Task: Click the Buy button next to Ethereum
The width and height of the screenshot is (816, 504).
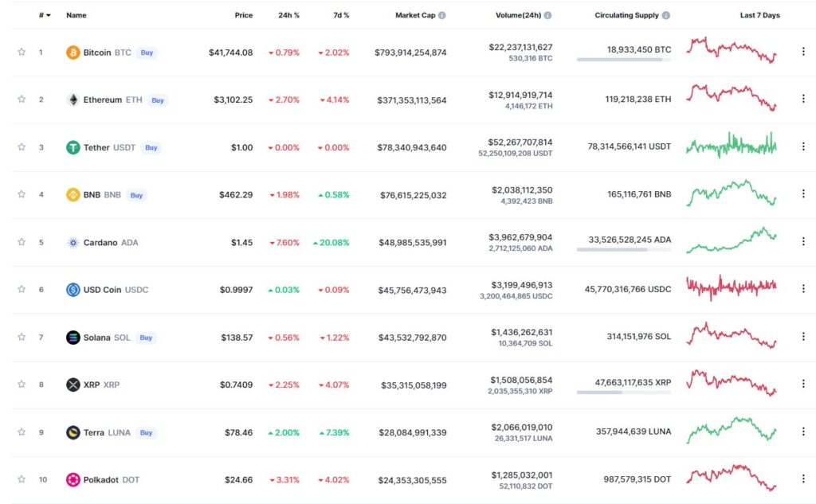Action: (x=158, y=100)
